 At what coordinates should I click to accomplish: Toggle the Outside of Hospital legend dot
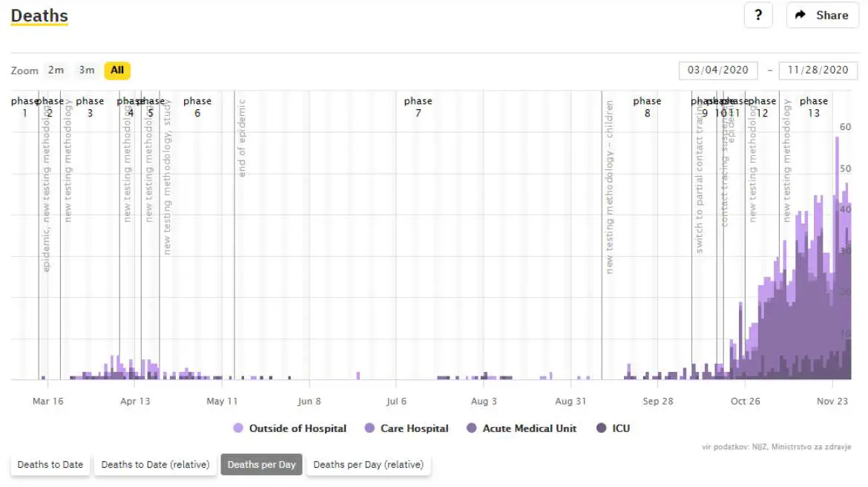pos(238,428)
